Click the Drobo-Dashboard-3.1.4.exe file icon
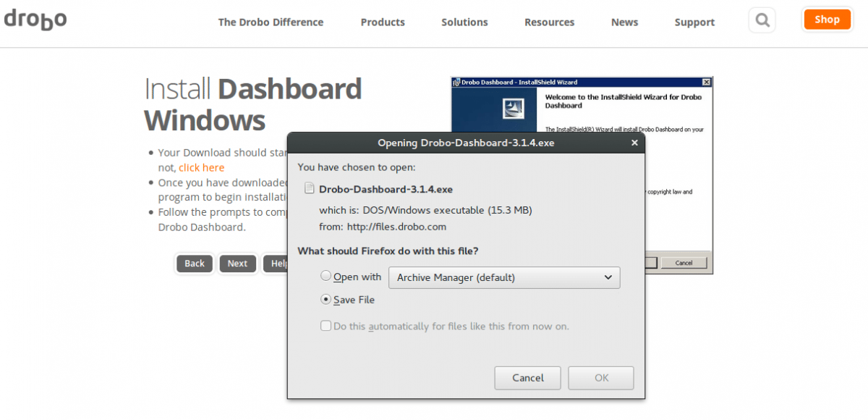This screenshot has width=868, height=420. coord(310,189)
